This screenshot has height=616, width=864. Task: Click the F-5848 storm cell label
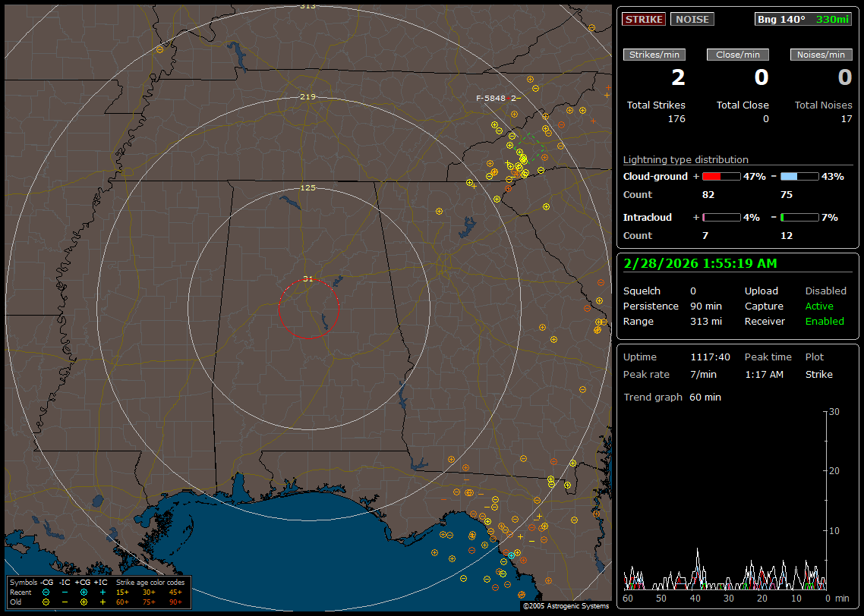pos(490,99)
